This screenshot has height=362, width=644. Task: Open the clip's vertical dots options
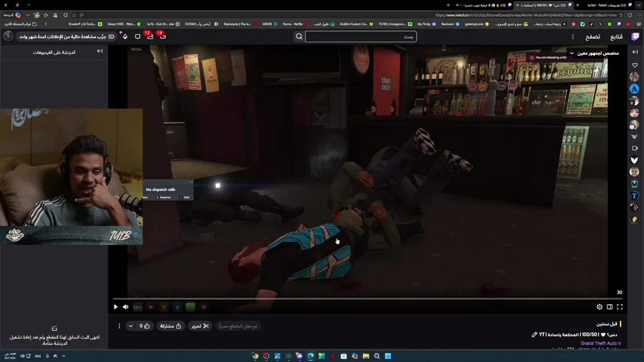tap(119, 326)
